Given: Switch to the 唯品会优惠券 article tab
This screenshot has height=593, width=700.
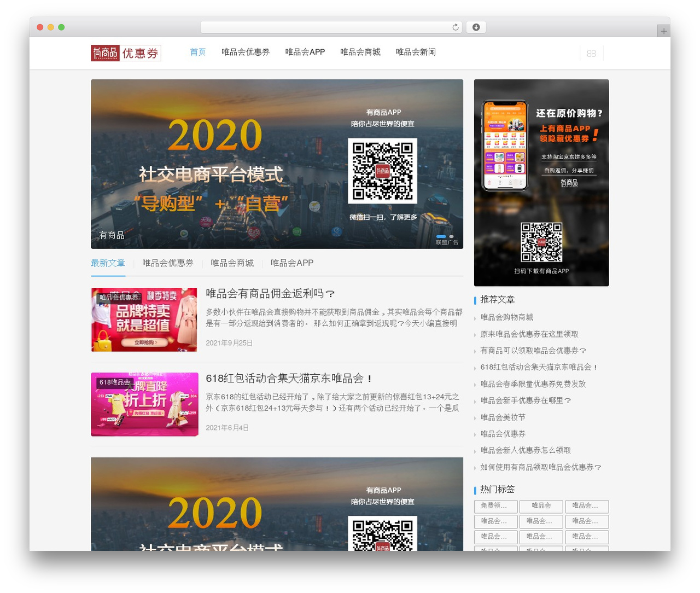Looking at the screenshot, I should pyautogui.click(x=168, y=263).
